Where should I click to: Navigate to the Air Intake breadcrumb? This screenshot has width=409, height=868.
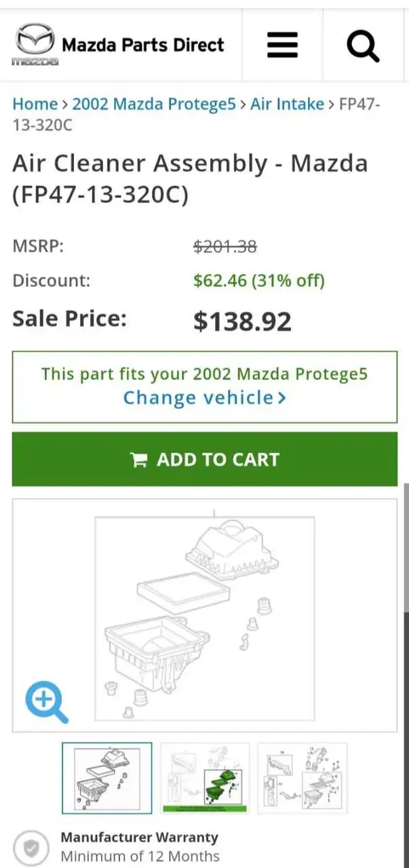(287, 104)
